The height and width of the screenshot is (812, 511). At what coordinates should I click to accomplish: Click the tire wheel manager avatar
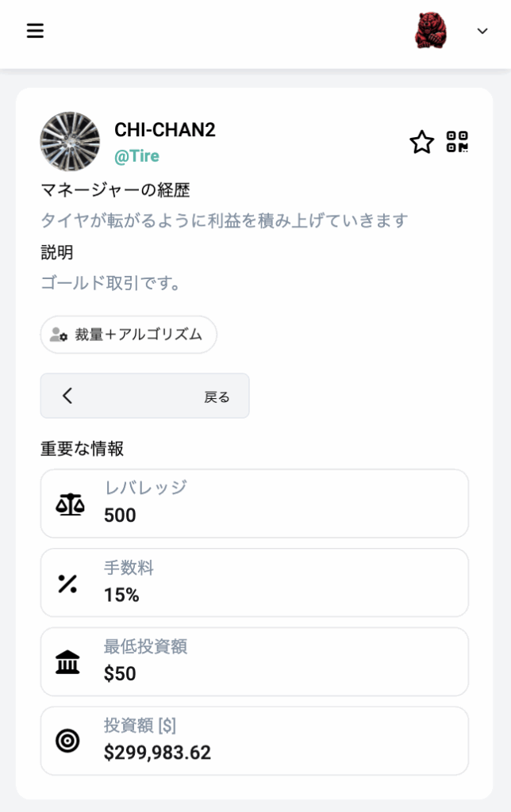(x=70, y=142)
